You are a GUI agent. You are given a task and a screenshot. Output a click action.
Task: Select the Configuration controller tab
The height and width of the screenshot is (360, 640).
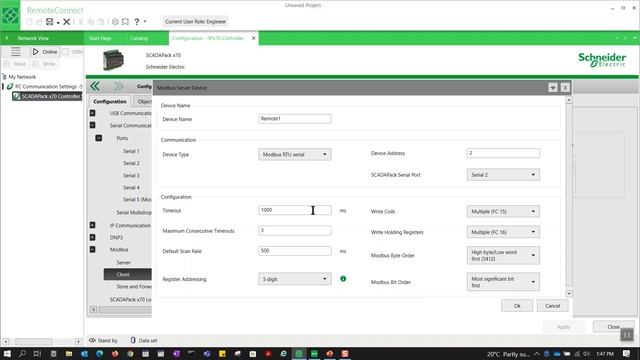(208, 38)
